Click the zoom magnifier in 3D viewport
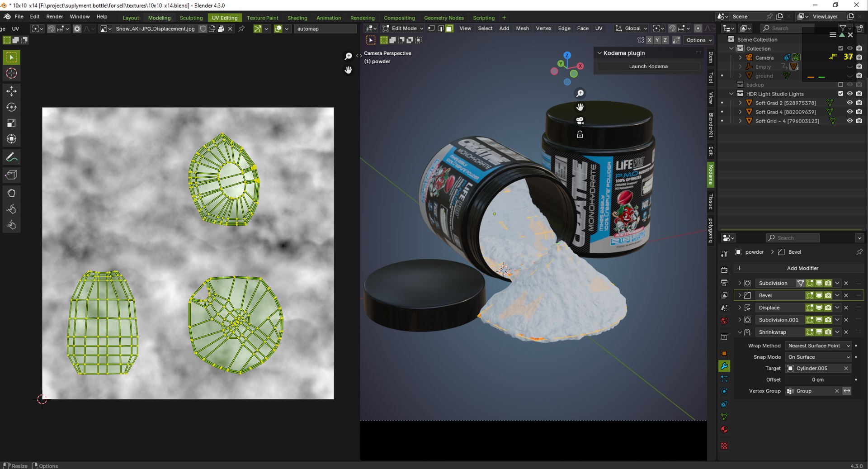 tap(580, 94)
